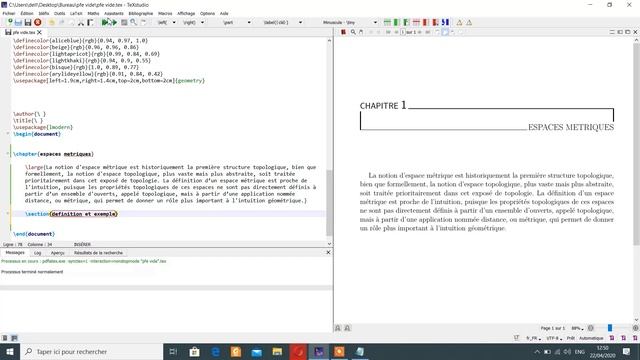The height and width of the screenshot is (360, 640).
Task: Click the single green Compile arrow
Action: pyautogui.click(x=114, y=22)
